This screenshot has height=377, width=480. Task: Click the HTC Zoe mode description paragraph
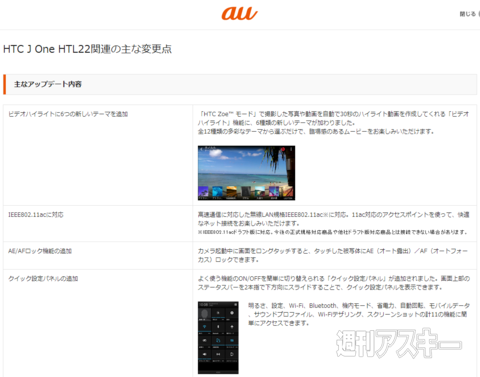(x=333, y=123)
